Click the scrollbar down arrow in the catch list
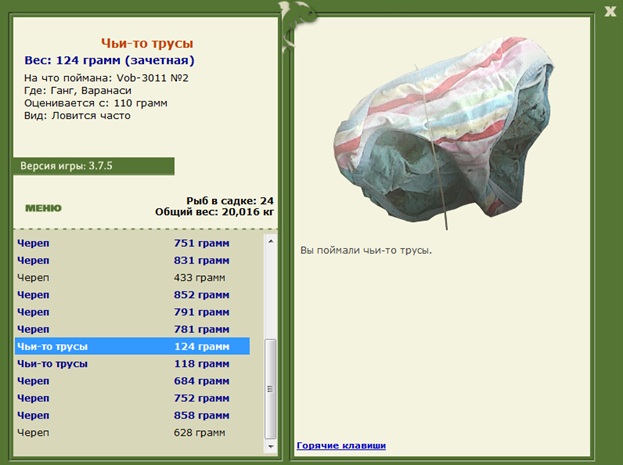 point(271,447)
